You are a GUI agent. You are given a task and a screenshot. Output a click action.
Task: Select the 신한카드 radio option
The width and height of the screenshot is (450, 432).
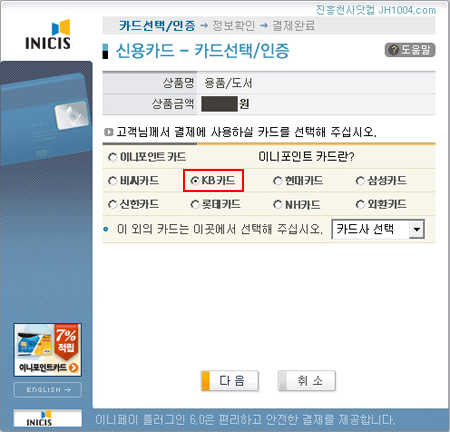click(112, 204)
